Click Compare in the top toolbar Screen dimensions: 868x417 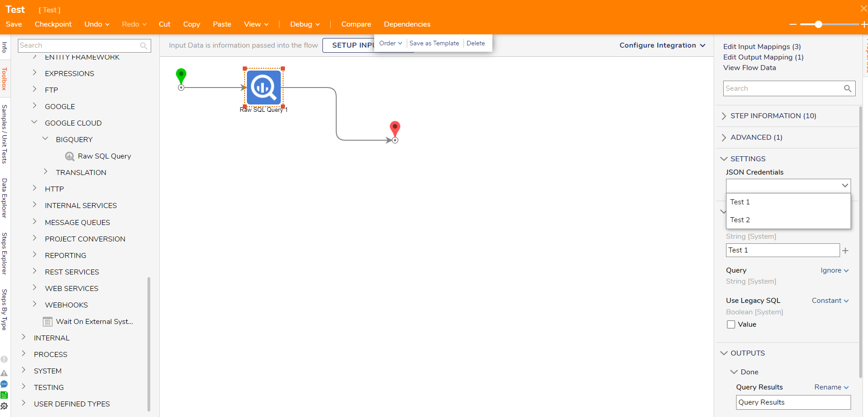point(356,24)
